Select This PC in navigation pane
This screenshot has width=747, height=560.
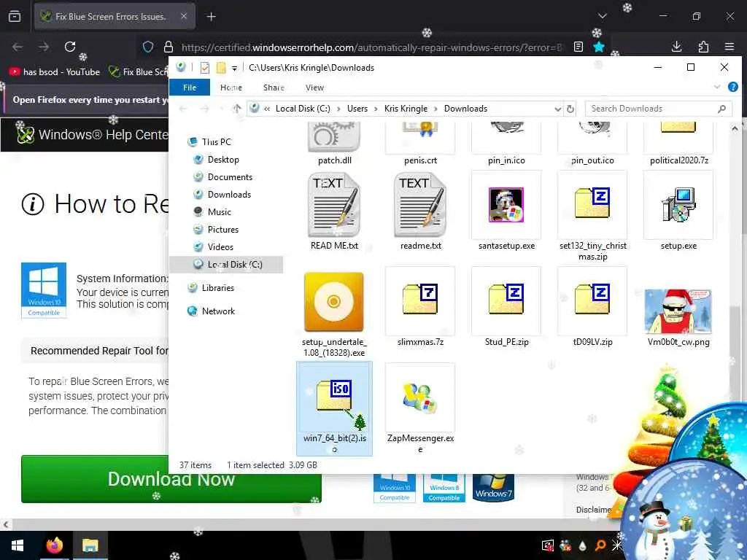pyautogui.click(x=210, y=142)
